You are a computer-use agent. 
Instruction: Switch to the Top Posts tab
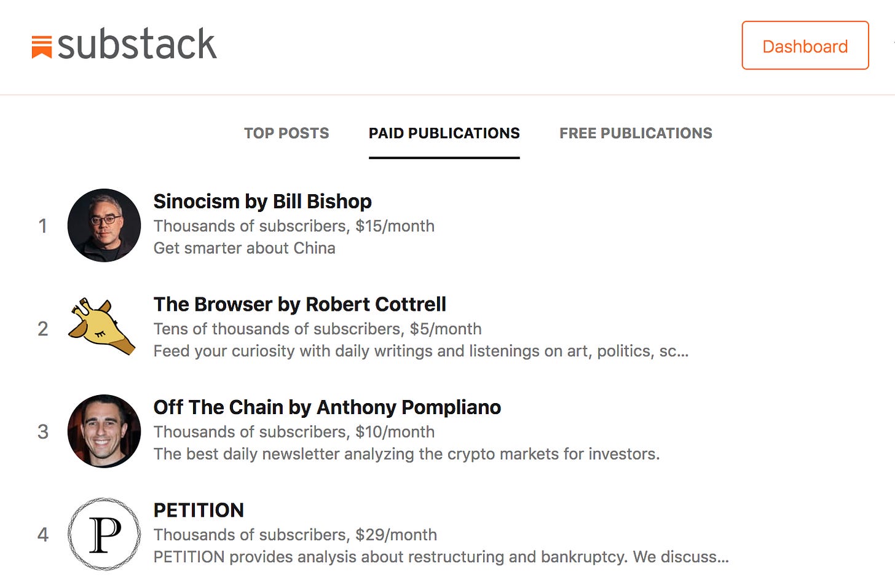point(286,133)
